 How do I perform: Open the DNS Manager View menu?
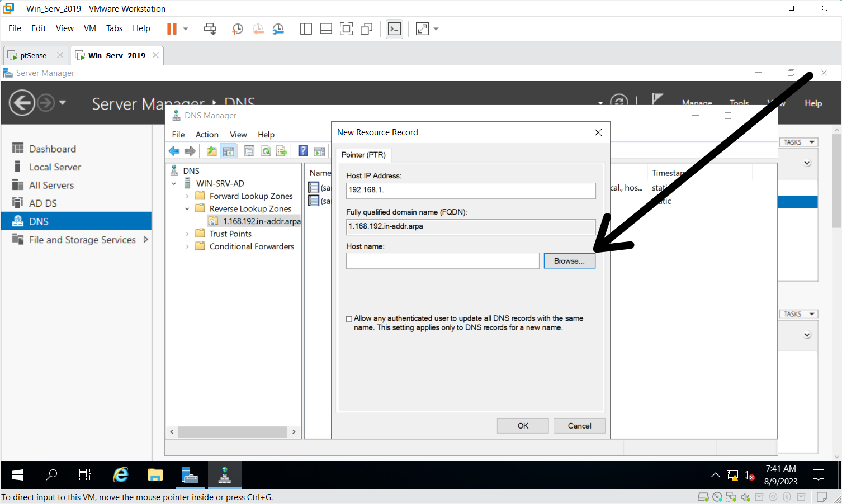[x=238, y=135]
